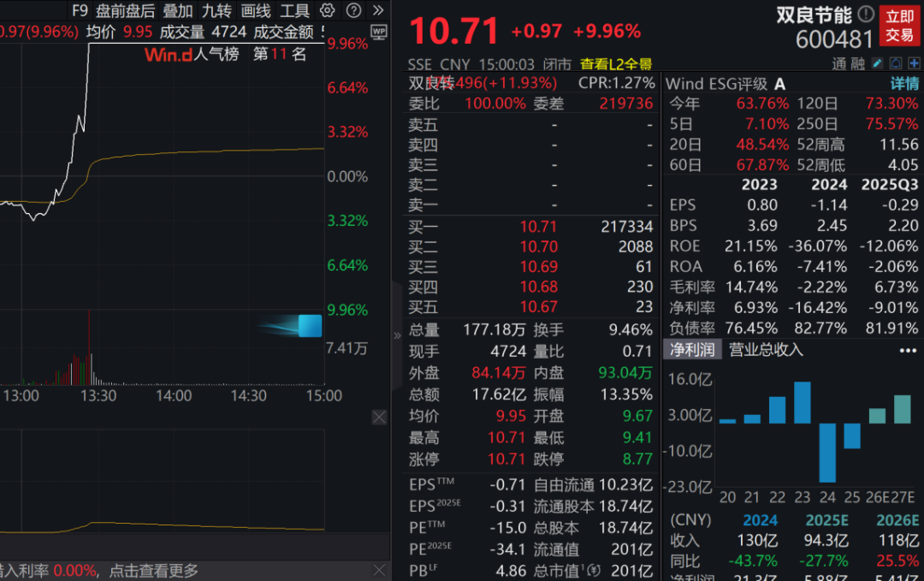Viewport: 924px width, 581px height.
Task: Click 外盘 value 84.14万
Action: click(x=499, y=373)
